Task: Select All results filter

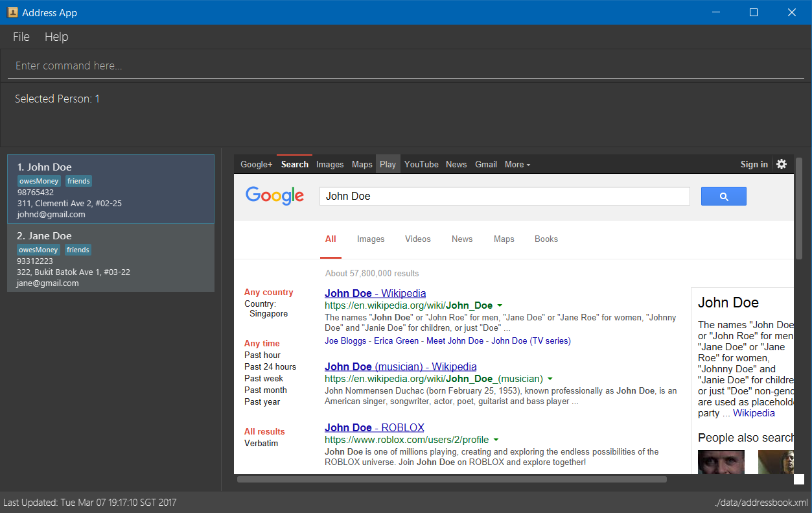Action: (264, 432)
